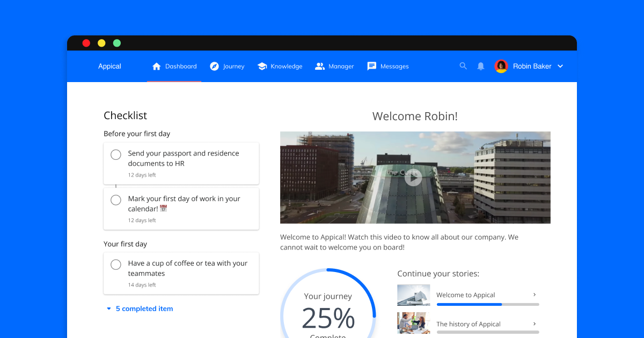Play the welcome video
The width and height of the screenshot is (644, 338).
(413, 178)
